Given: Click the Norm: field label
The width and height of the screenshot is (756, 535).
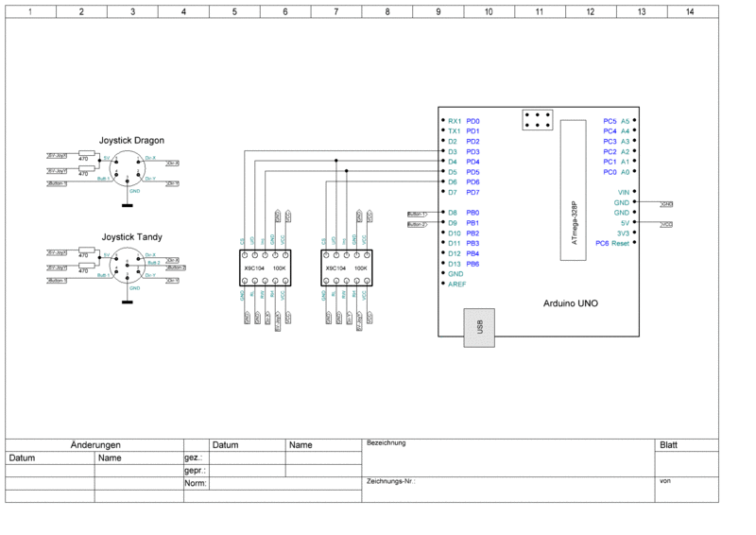Looking at the screenshot, I should 196,483.
